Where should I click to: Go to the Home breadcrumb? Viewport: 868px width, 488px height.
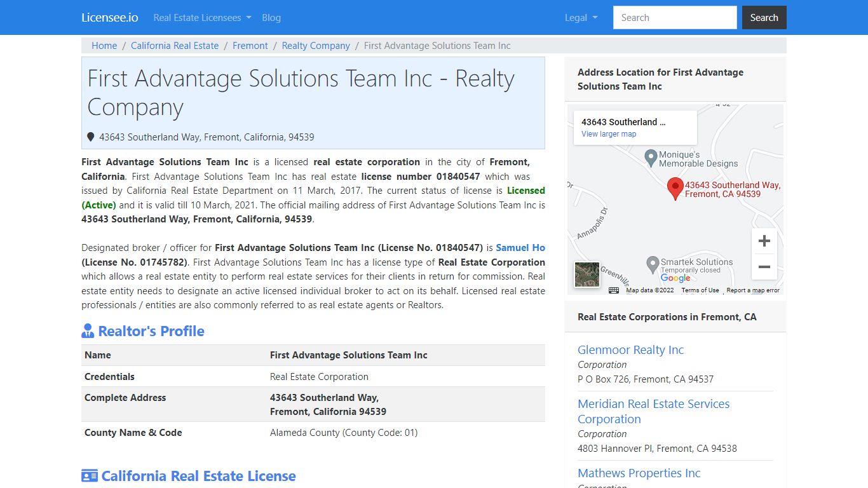coord(104,46)
